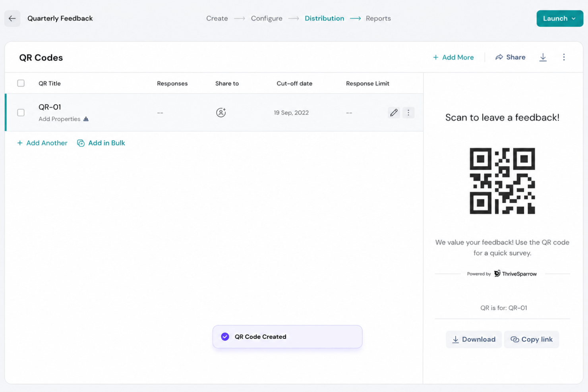Click the Cut-off date column header
The height and width of the screenshot is (392, 588).
(294, 83)
